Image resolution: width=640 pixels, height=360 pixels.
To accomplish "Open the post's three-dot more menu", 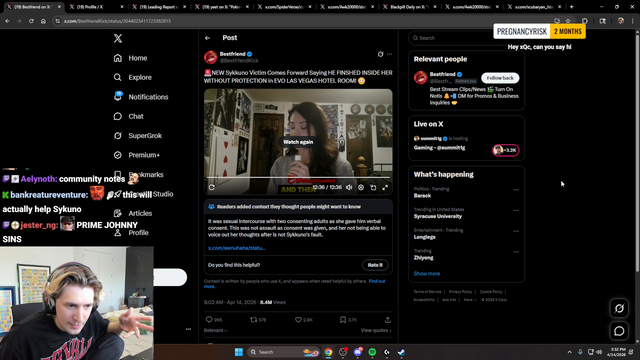I will (389, 54).
